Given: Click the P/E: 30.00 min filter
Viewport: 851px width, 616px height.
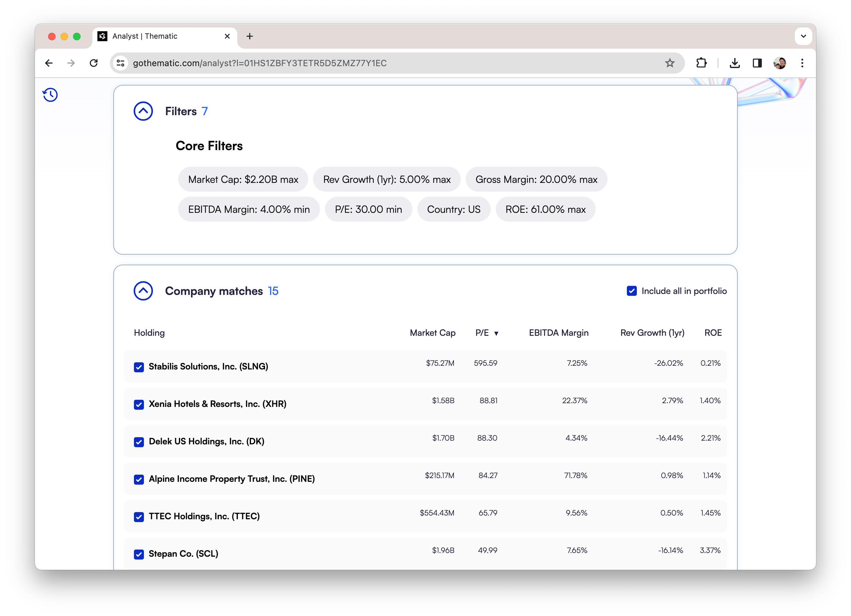Looking at the screenshot, I should pos(368,209).
